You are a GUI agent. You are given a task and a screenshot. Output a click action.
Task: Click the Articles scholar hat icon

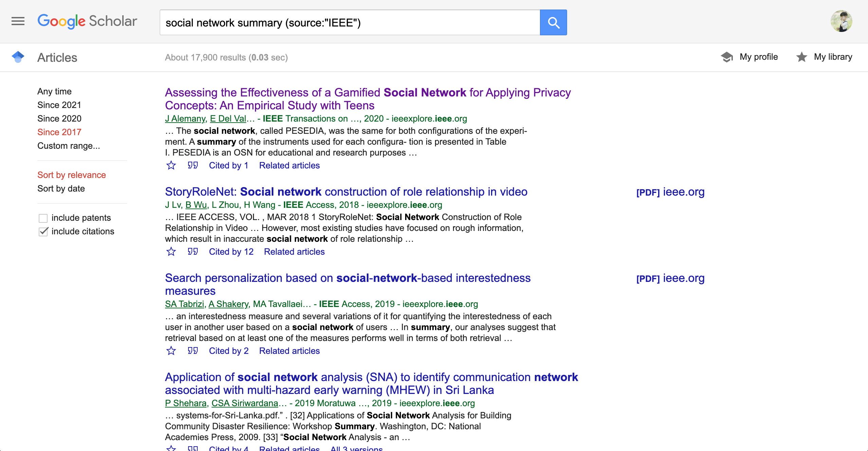click(x=18, y=57)
